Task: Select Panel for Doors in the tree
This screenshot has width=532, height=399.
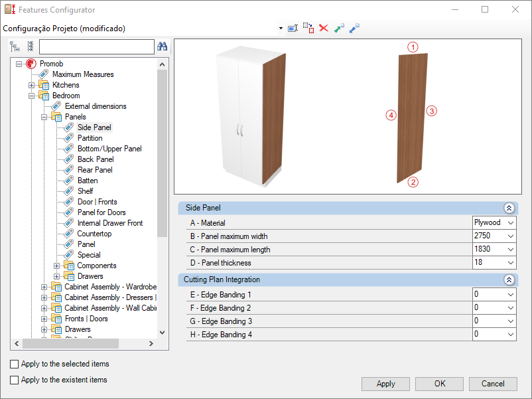Action: click(x=101, y=212)
